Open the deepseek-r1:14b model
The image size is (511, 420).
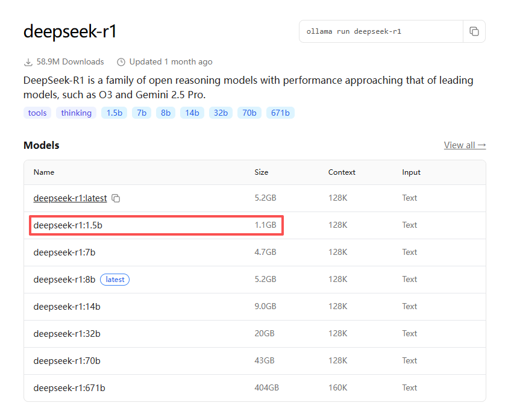point(67,307)
